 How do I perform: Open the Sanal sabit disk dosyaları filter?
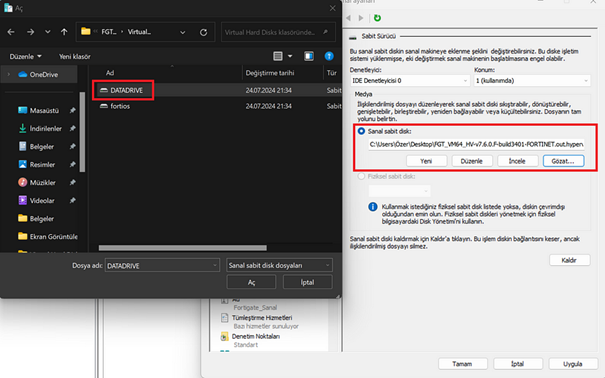tap(279, 265)
